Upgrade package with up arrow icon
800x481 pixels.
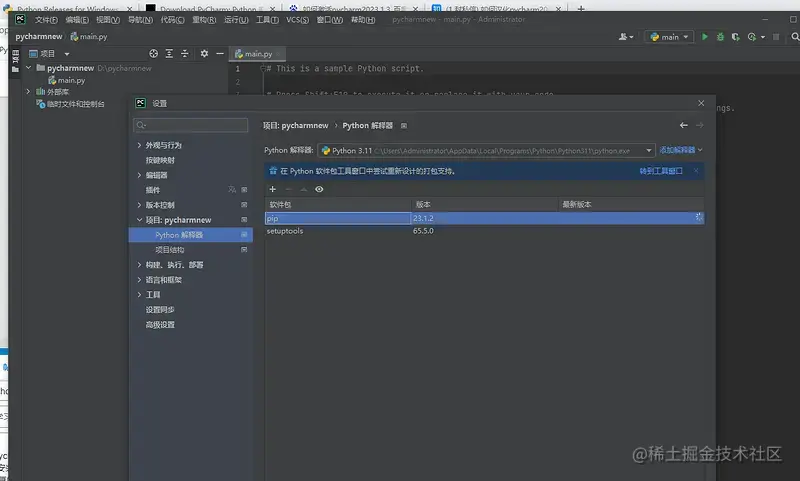(x=304, y=189)
